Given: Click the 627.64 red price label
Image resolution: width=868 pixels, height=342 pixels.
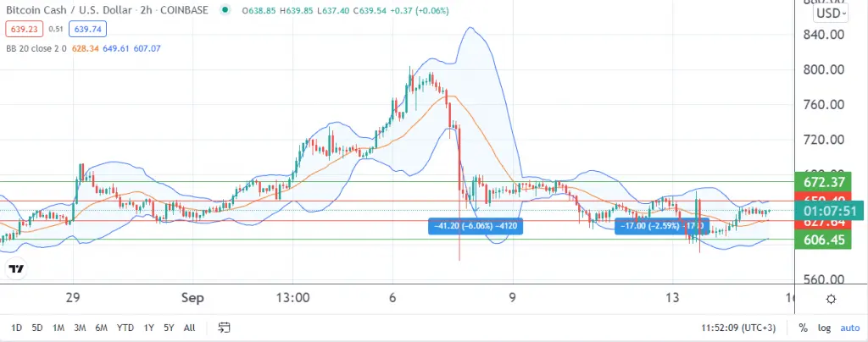Looking at the screenshot, I should point(822,223).
